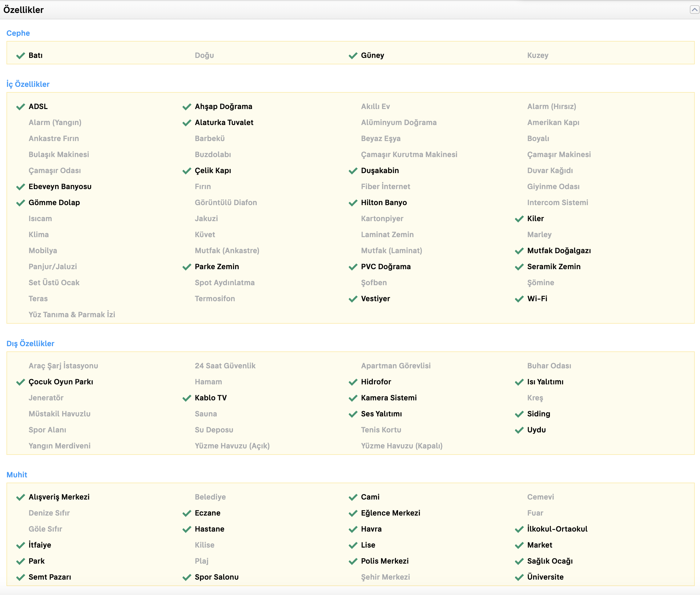This screenshot has height=595, width=700.
Task: Click the check icon beside Üniversite
Action: point(519,577)
